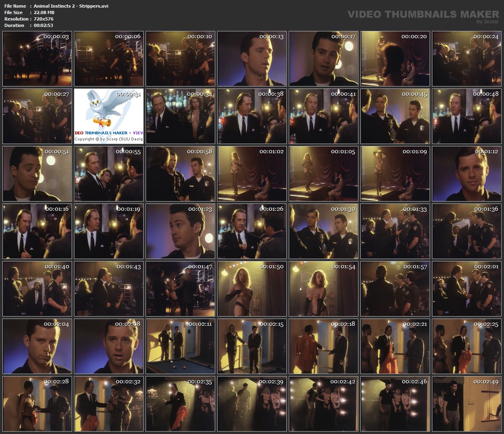504x434 pixels.
Task: Pick the thumbnail stamped 00:00:34
Action: tap(181, 116)
